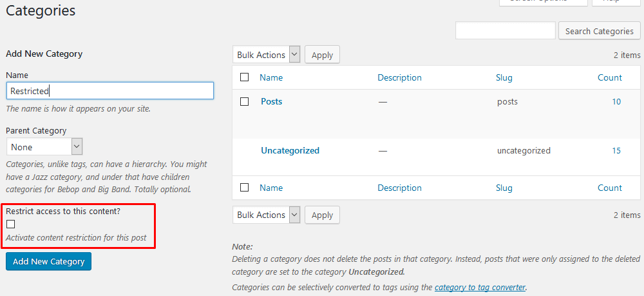Sort by Description column in table header
The height and width of the screenshot is (296, 644).
(x=400, y=77)
